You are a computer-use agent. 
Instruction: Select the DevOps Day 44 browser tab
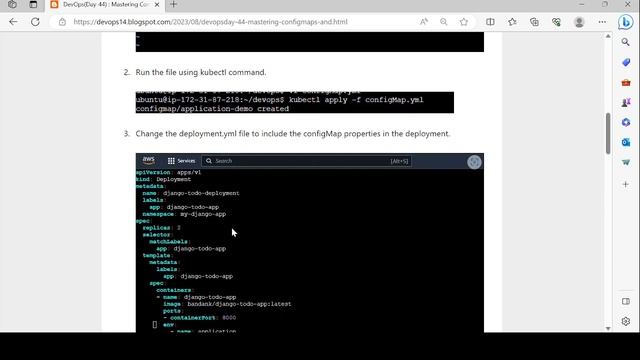click(104, 4)
